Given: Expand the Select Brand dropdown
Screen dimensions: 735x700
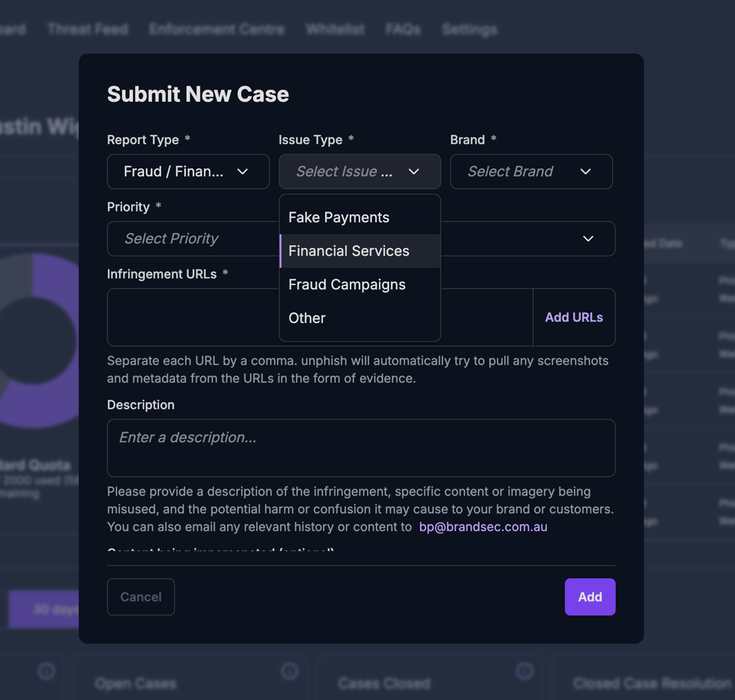Looking at the screenshot, I should click(530, 172).
